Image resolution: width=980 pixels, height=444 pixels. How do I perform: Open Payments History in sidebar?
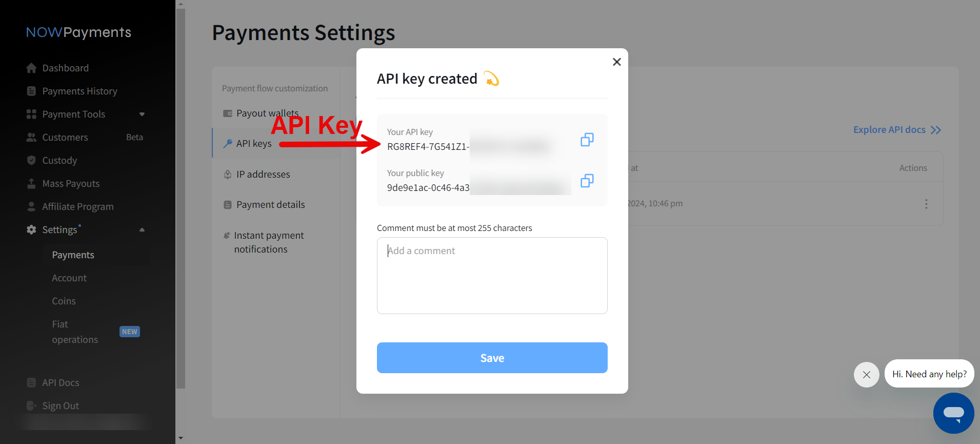79,91
